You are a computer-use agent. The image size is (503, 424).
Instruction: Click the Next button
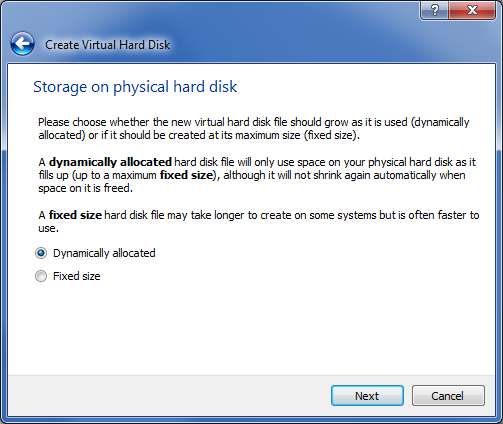367,396
